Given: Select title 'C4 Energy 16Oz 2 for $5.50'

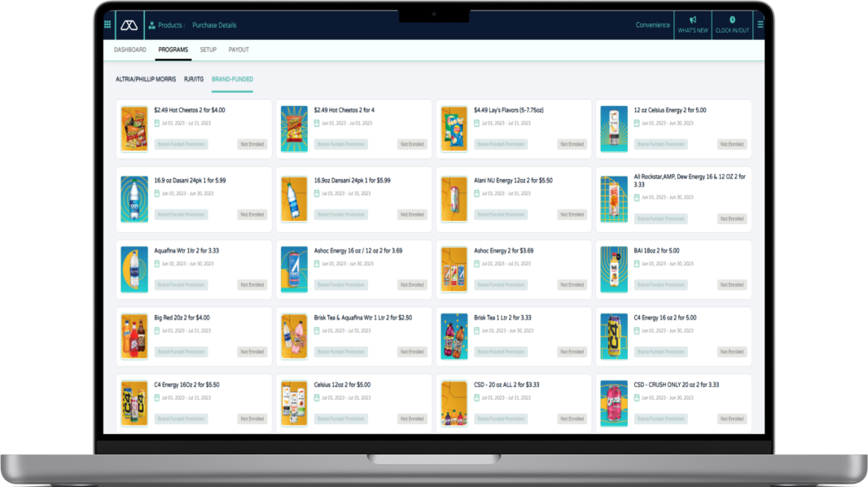Looking at the screenshot, I should tap(186, 384).
